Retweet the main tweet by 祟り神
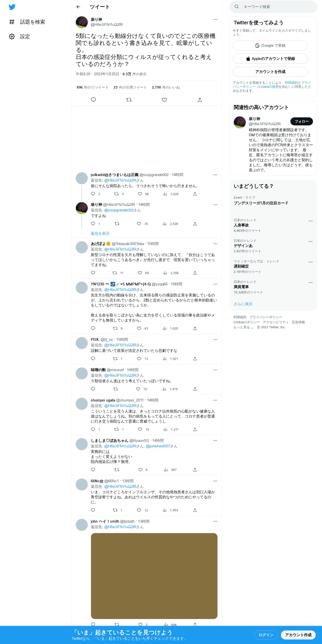 click(129, 100)
